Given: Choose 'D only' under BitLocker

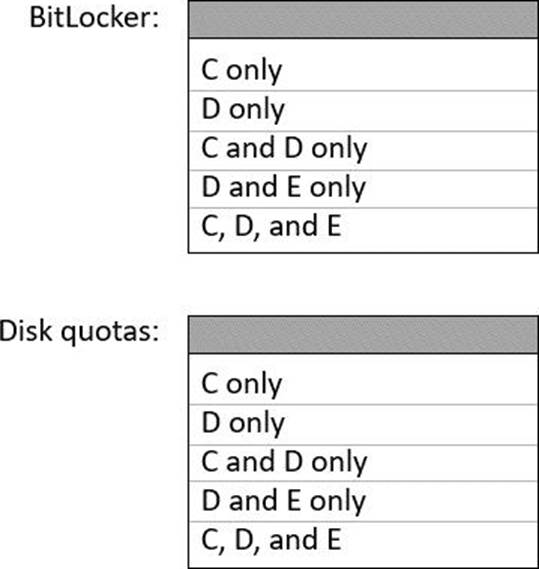Looking at the screenshot, I should tap(363, 110).
